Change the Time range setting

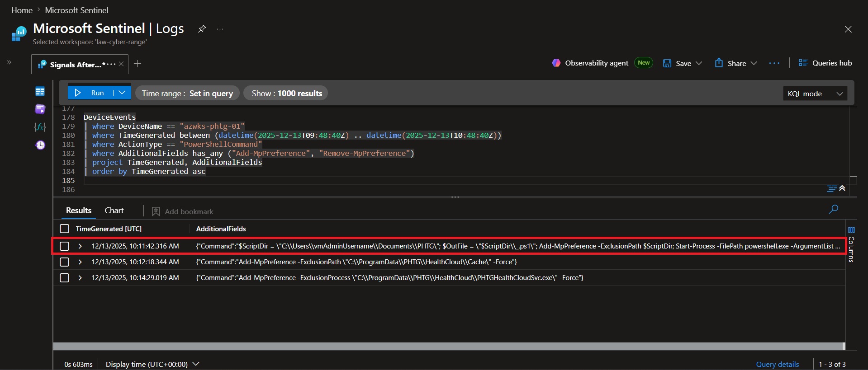pyautogui.click(x=187, y=93)
